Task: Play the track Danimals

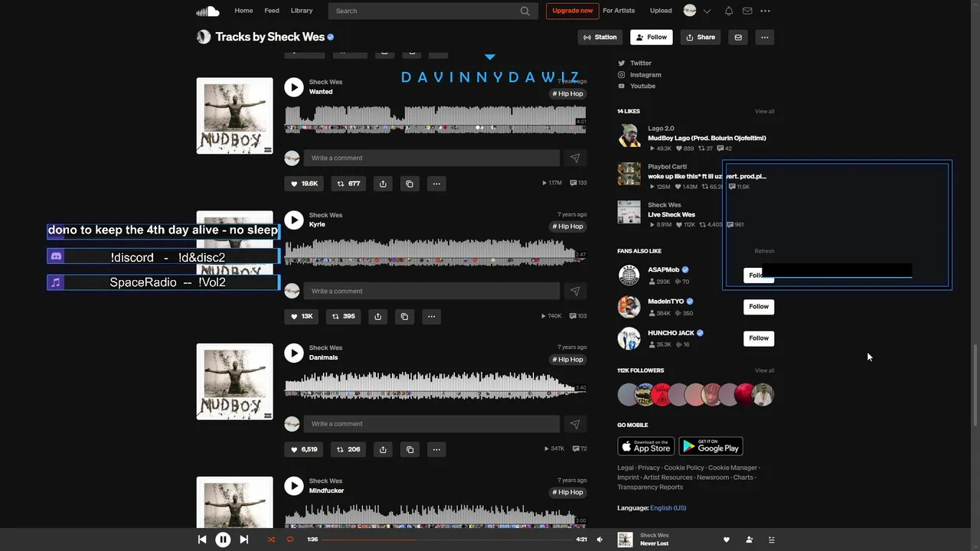Action: click(x=294, y=353)
